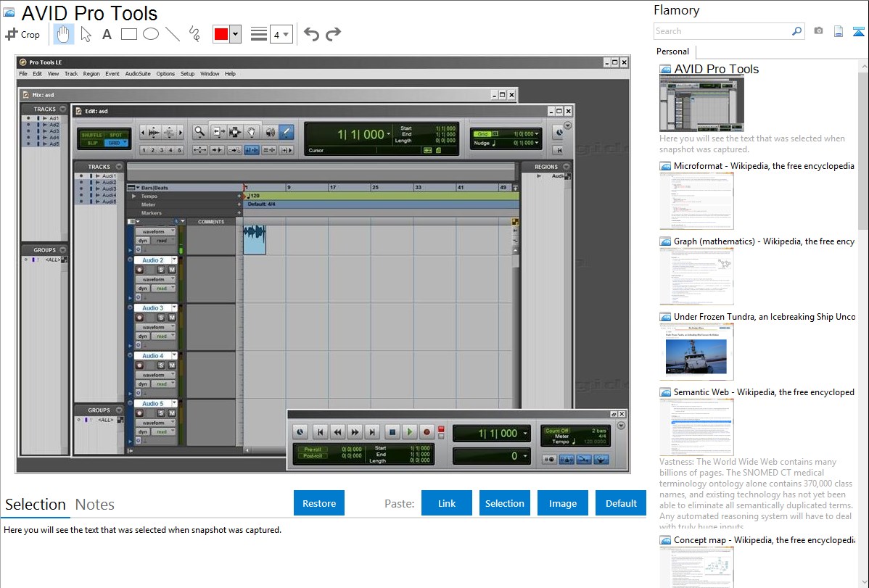This screenshot has height=588, width=869.
Task: Switch to the Notes tab
Action: click(95, 505)
